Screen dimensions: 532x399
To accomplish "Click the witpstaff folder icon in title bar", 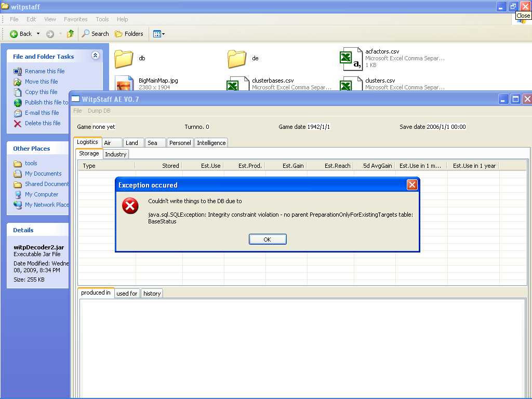I will click(x=5, y=6).
